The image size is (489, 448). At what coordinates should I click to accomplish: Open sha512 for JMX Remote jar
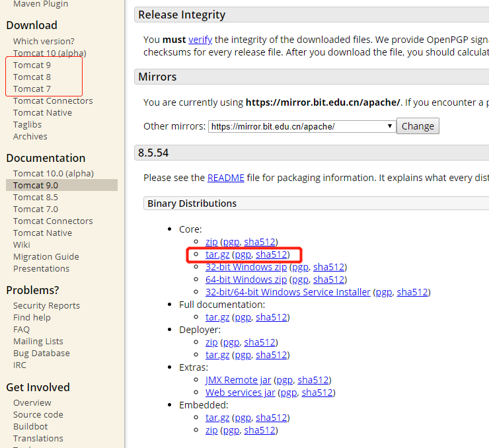click(313, 380)
